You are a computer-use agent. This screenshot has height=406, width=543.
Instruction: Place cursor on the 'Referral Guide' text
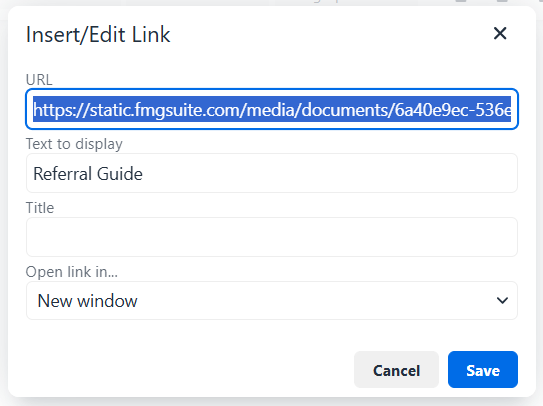coord(88,174)
